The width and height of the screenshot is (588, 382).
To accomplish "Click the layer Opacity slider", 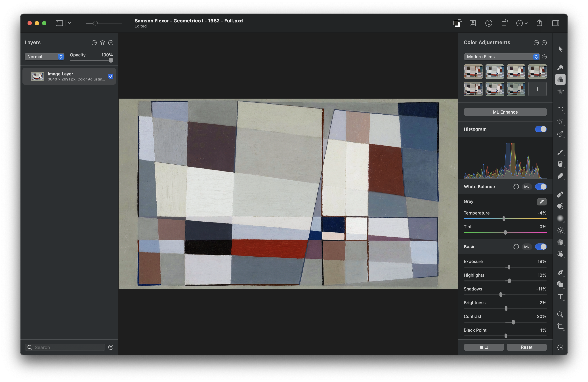I will [x=91, y=60].
